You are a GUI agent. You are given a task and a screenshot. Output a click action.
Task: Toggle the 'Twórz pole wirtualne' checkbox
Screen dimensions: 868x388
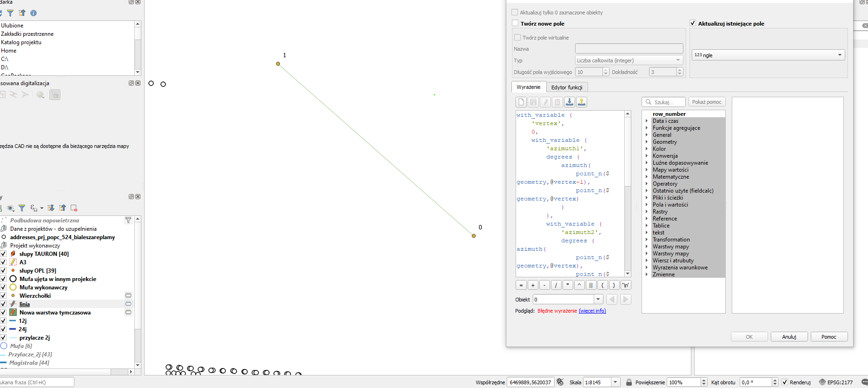(x=517, y=37)
